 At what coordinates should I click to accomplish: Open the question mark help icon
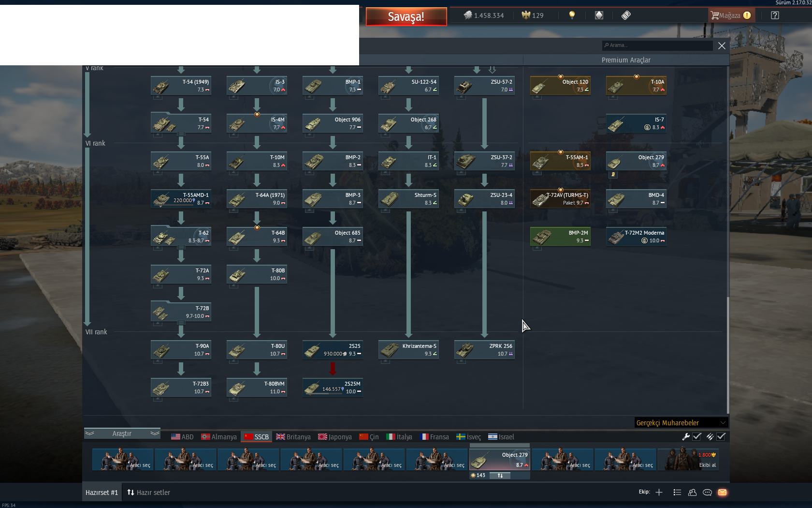[775, 15]
